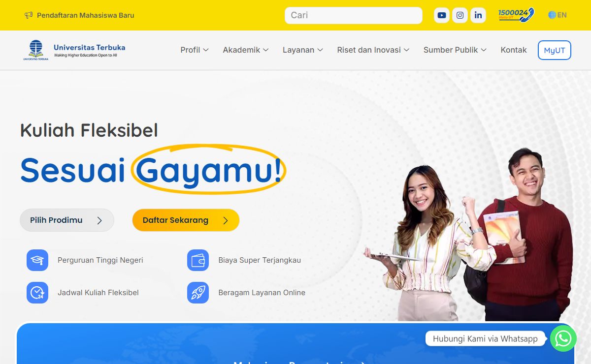Image resolution: width=591 pixels, height=364 pixels.
Task: Expand the Riset dan Inovasi menu
Action: (x=373, y=50)
